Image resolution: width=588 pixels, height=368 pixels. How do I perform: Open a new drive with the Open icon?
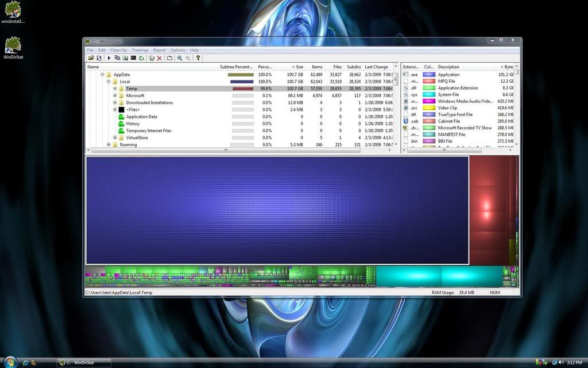click(91, 59)
